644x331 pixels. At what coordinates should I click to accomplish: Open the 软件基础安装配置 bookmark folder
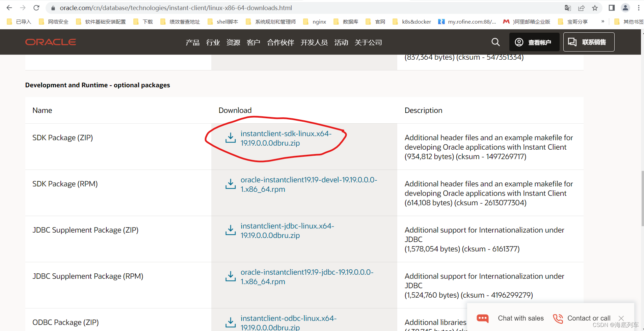(x=101, y=22)
